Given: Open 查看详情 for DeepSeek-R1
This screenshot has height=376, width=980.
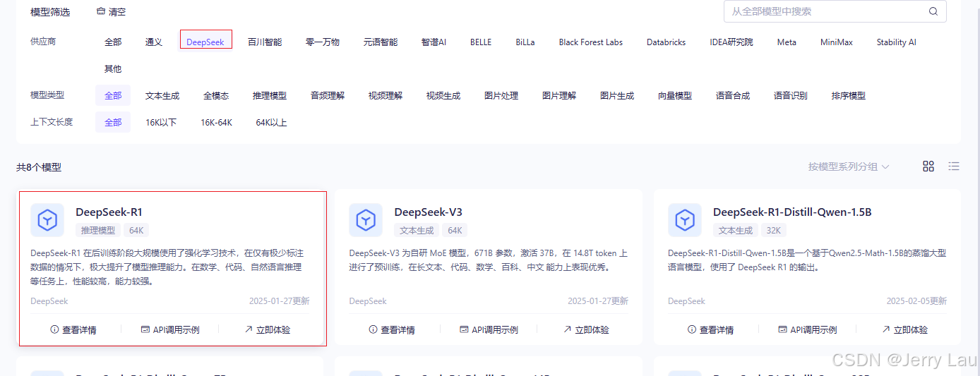Looking at the screenshot, I should pyautogui.click(x=73, y=329).
